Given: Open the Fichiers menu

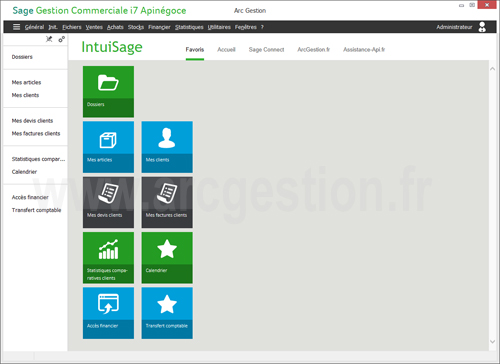Looking at the screenshot, I should 72,27.
